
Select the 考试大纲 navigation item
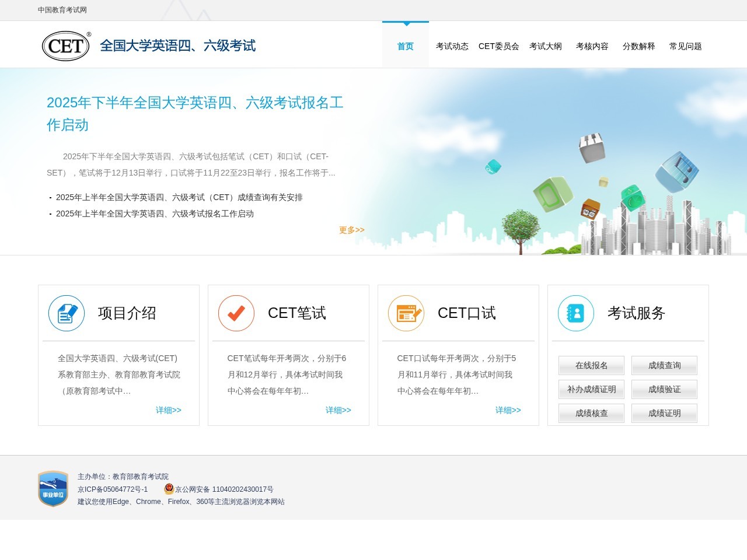coord(545,46)
